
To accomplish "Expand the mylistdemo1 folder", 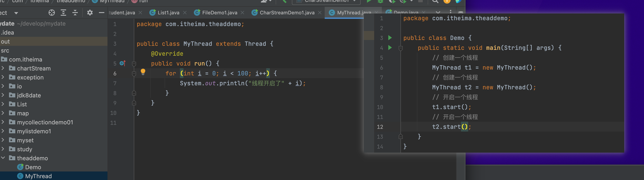I will 3,131.
